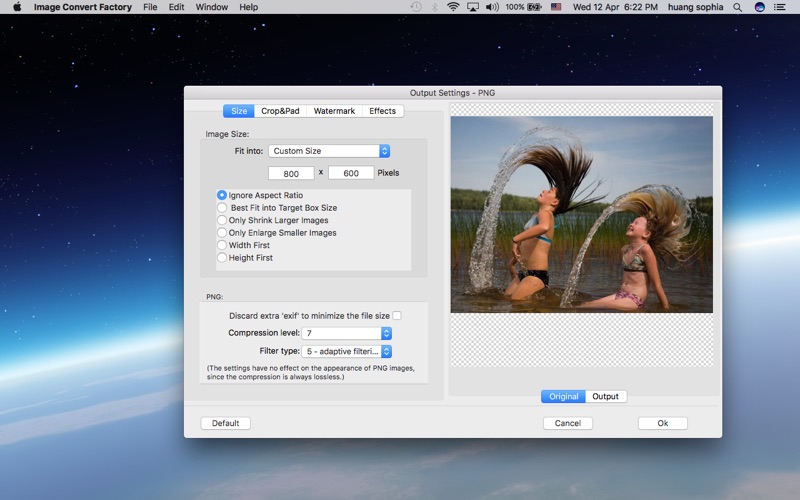Screen dimensions: 800x500
Task: Open the Watermark tab
Action: pos(334,111)
